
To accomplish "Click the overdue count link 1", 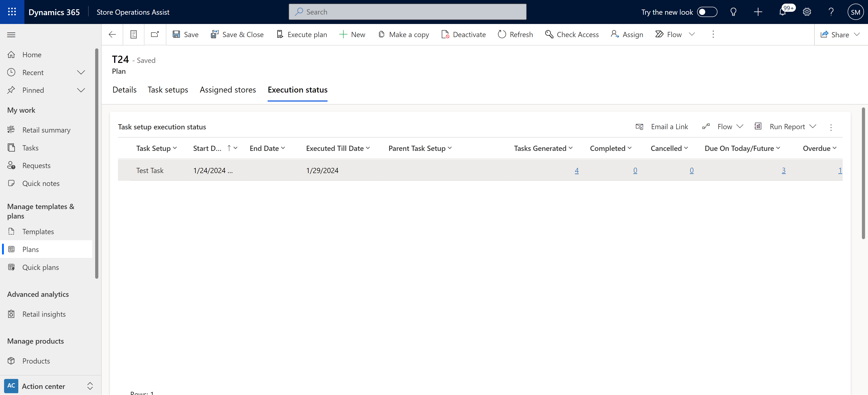I will (x=840, y=170).
